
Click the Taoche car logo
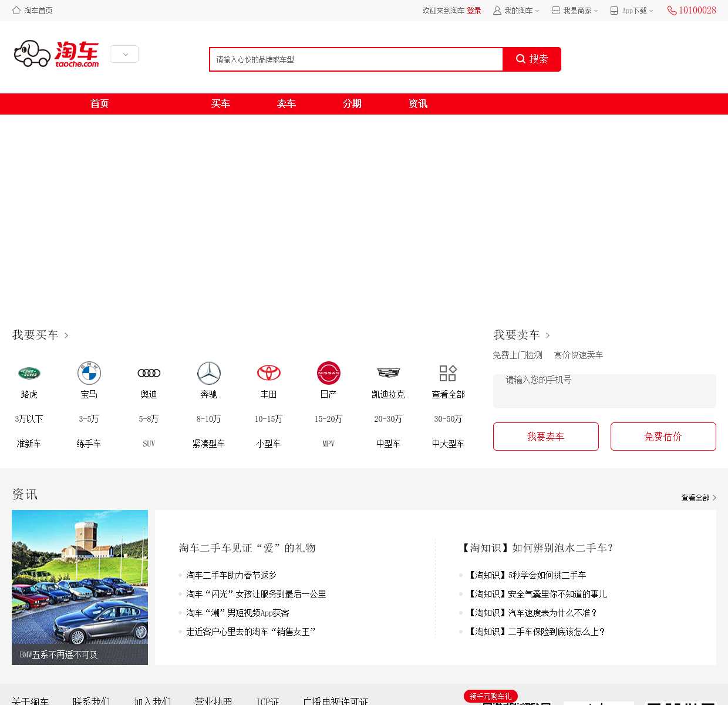pyautogui.click(x=56, y=54)
